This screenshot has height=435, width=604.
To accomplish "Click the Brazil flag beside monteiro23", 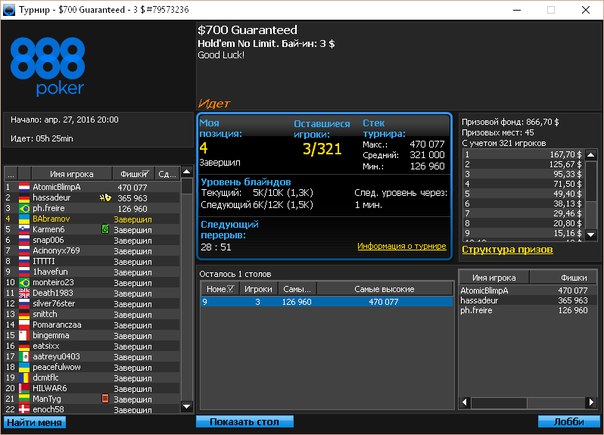I will [24, 282].
